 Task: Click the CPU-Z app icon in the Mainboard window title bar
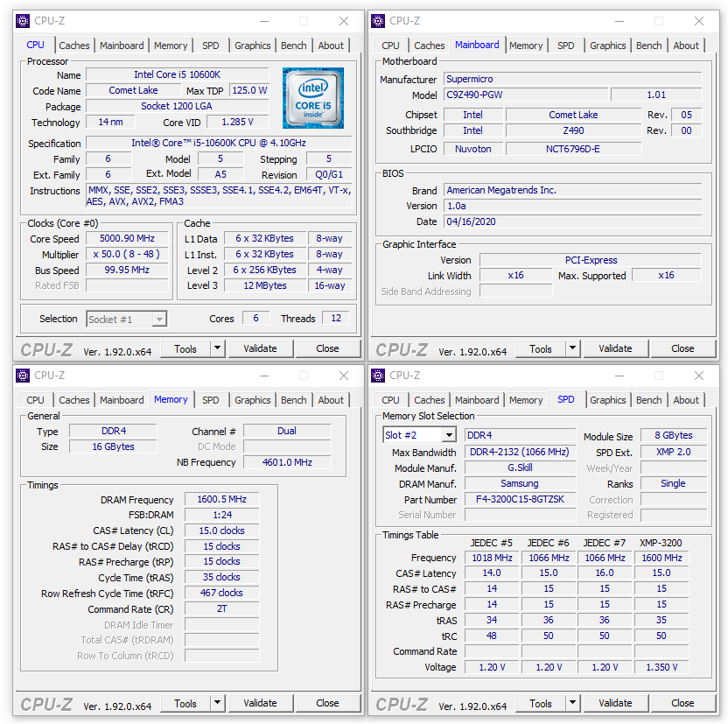pos(378,21)
